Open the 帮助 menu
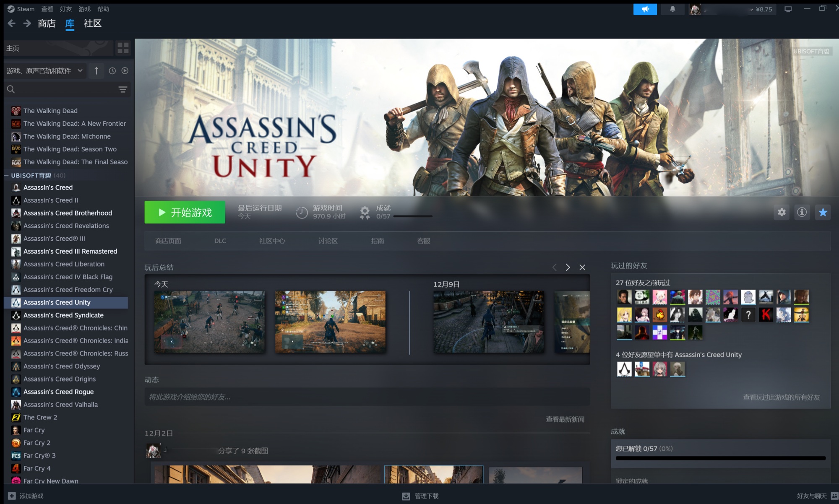Screen dimensions: 839x504 [103, 9]
